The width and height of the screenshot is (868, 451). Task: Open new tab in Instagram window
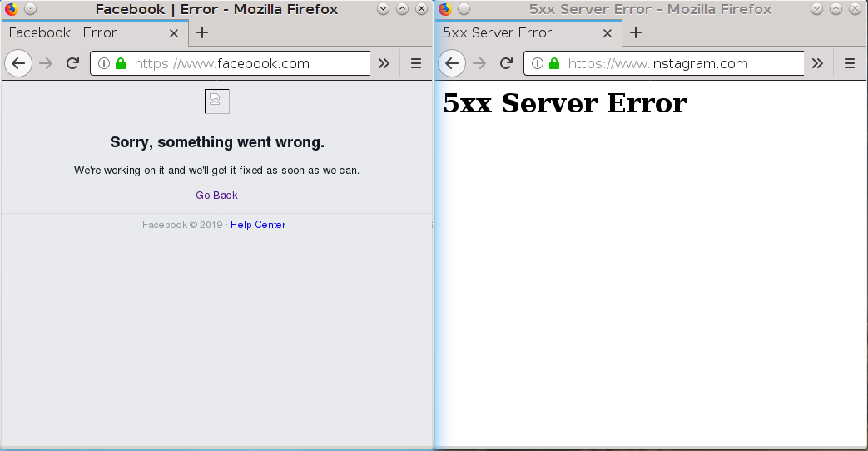click(x=636, y=32)
